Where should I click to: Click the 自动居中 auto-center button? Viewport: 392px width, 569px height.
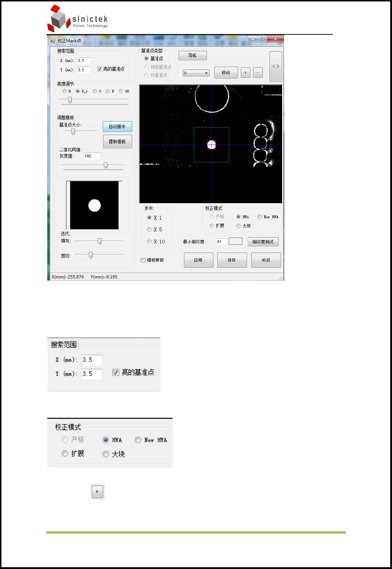click(x=117, y=126)
